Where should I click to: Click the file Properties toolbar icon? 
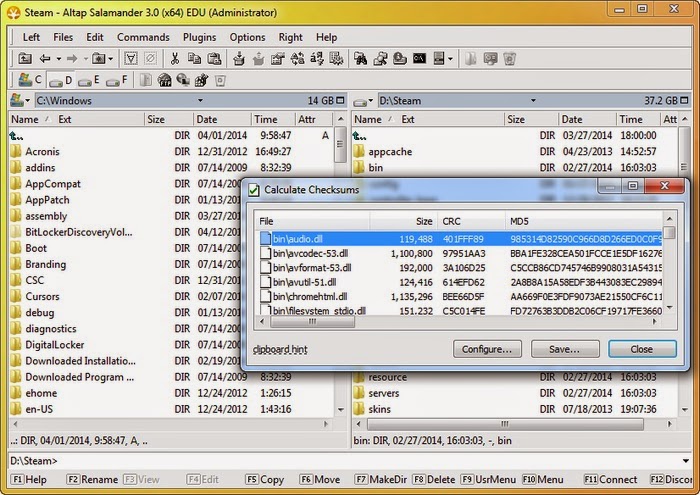(x=278, y=58)
